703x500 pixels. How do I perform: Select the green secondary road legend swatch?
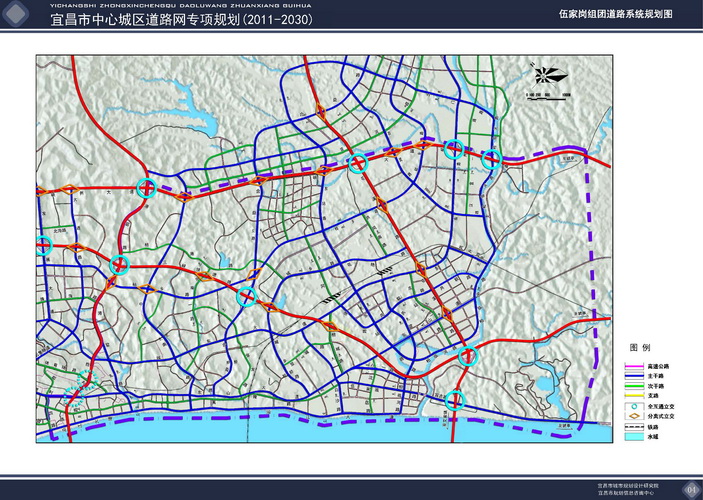[x=632, y=386]
